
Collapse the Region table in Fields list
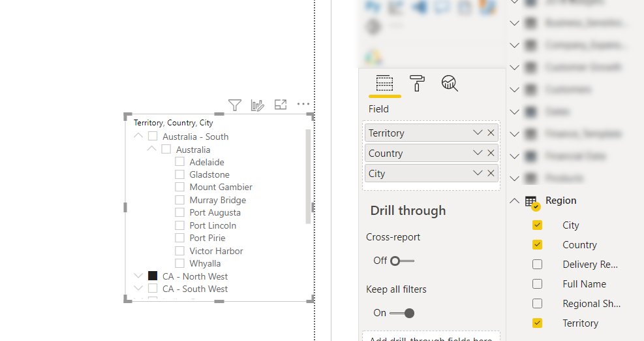click(x=514, y=201)
